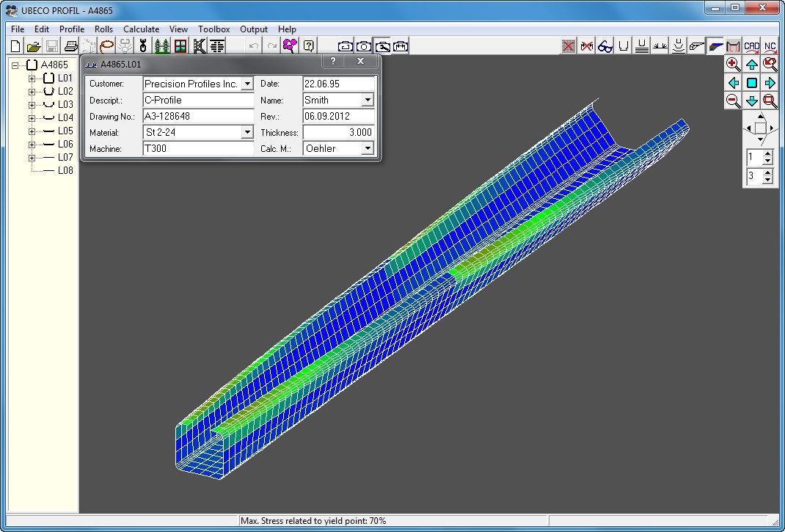Expand the L03 tree node
The width and height of the screenshot is (785, 532).
[32, 105]
